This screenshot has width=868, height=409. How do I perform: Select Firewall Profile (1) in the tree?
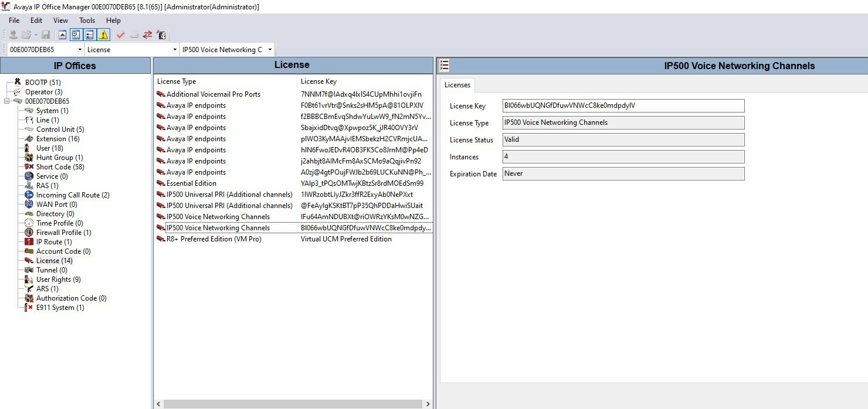point(64,233)
